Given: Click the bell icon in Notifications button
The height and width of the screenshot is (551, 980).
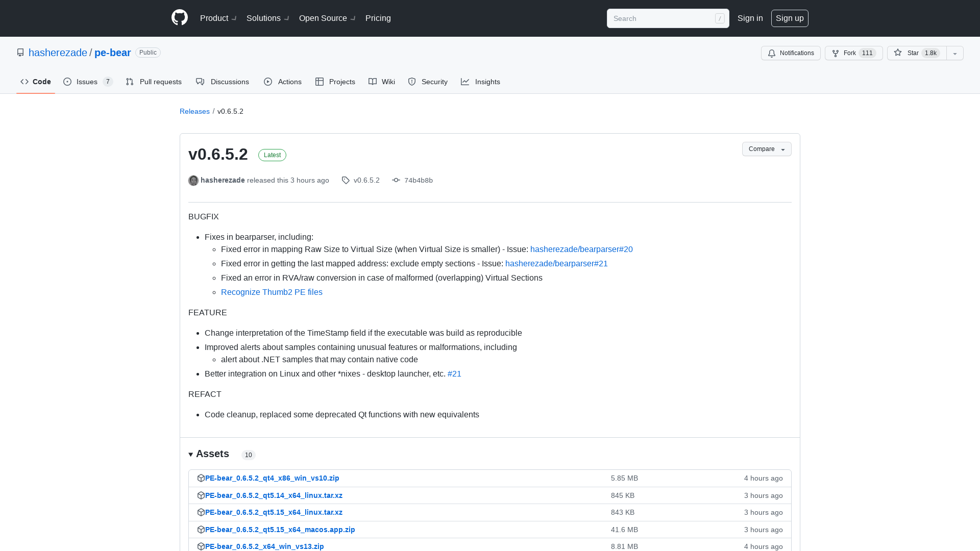Looking at the screenshot, I should click(x=772, y=53).
